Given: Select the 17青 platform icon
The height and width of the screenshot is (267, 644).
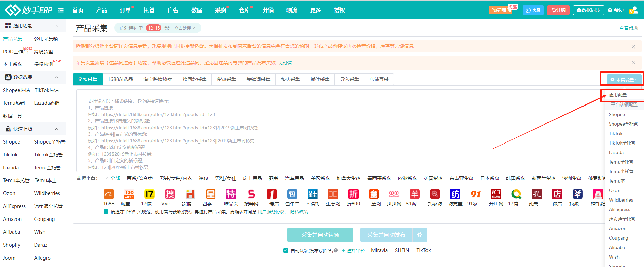Looking at the screenshot, I should pos(517,194).
